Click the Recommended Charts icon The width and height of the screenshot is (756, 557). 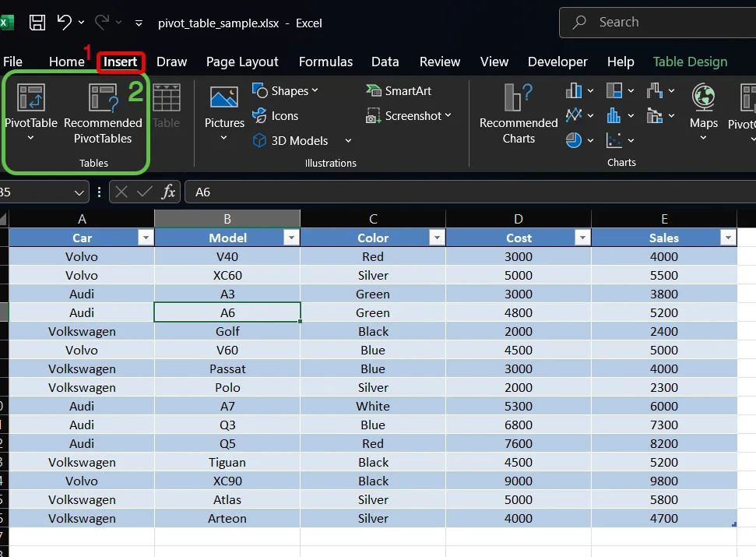click(519, 97)
